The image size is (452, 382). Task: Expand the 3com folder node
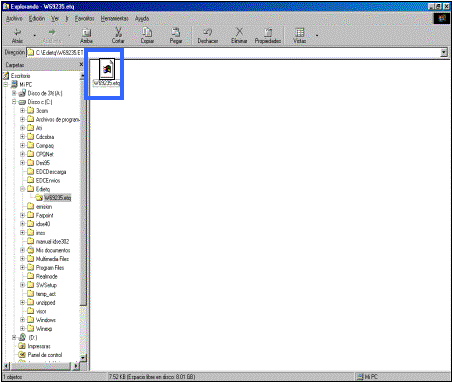(x=22, y=111)
